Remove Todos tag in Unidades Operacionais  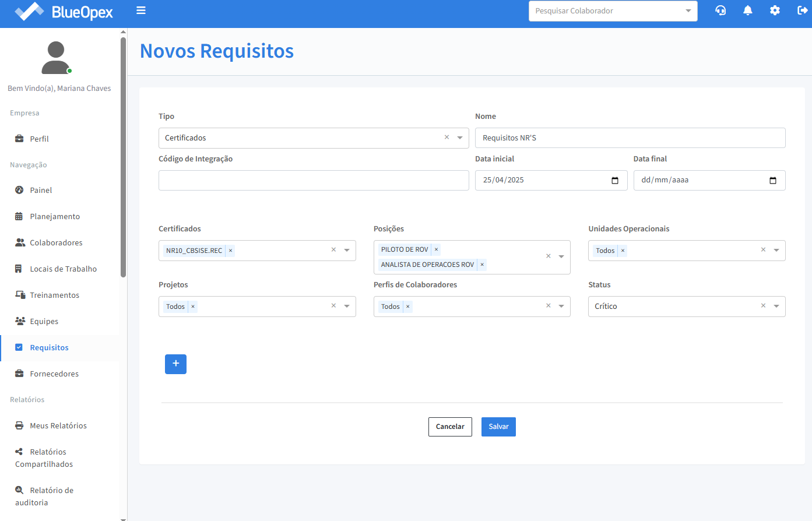pyautogui.click(x=623, y=251)
